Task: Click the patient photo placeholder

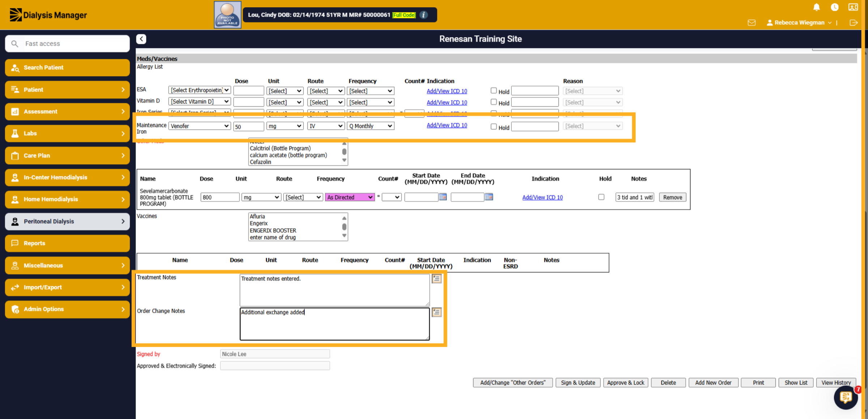Action: point(227,15)
